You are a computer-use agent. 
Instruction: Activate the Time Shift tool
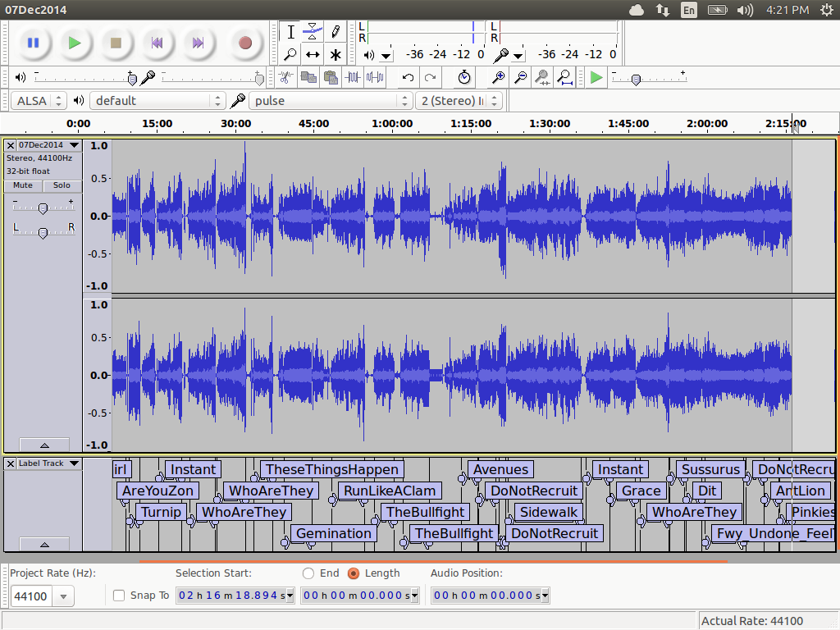coord(313,55)
